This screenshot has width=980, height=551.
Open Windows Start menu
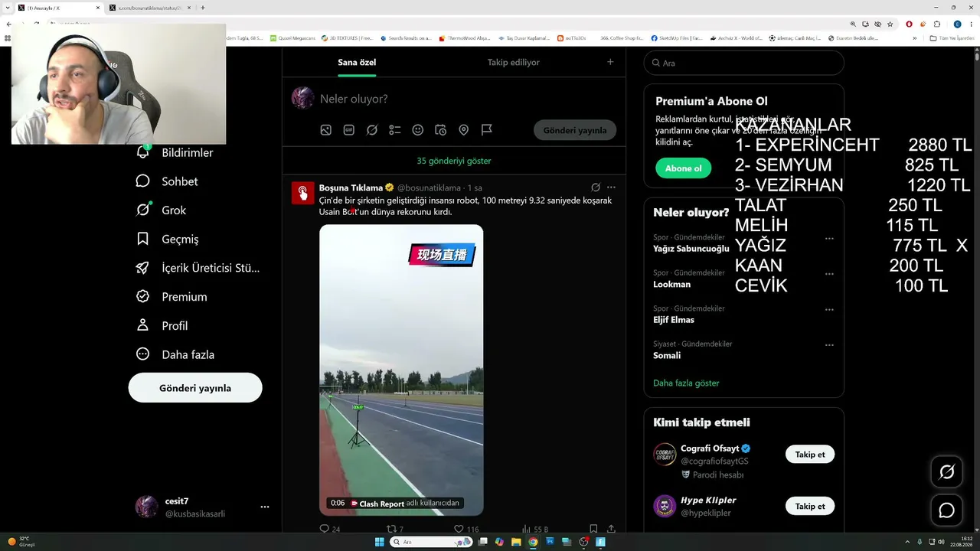(x=379, y=542)
